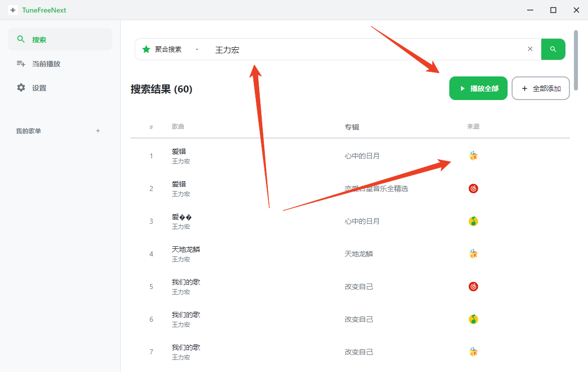Click the 专辑 column header
The image size is (588, 372).
click(352, 127)
